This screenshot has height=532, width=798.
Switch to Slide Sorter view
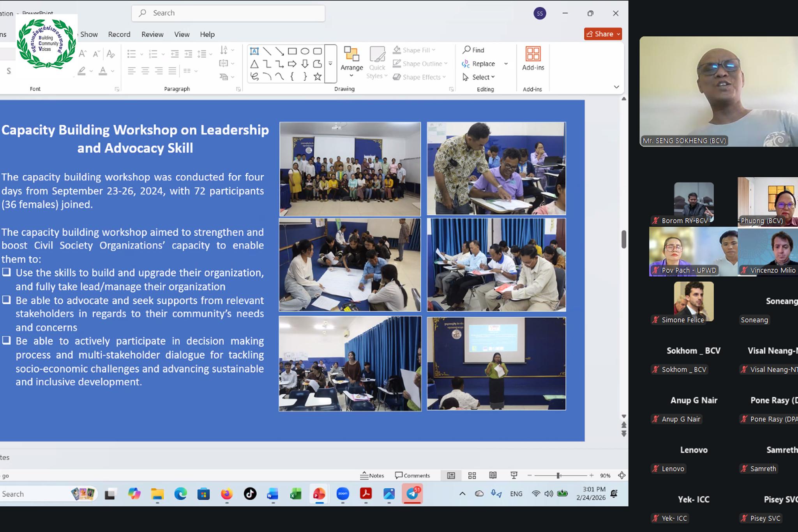point(472,475)
